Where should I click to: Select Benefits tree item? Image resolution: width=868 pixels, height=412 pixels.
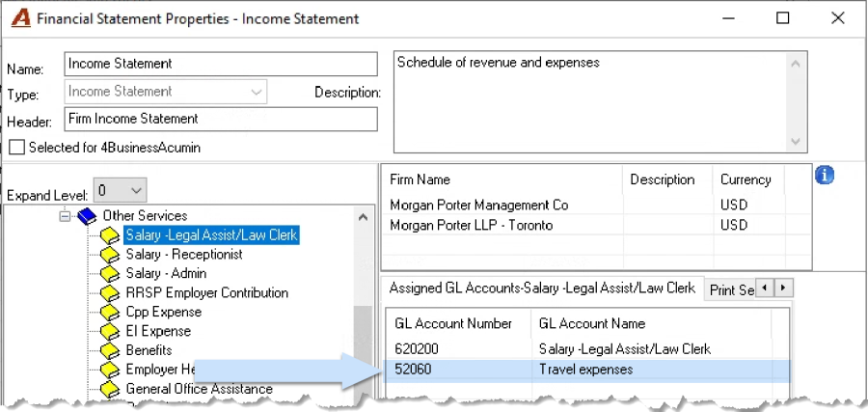click(x=149, y=350)
